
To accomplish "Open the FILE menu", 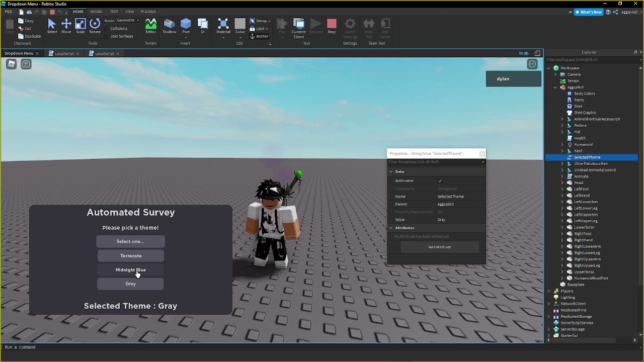I will click(9, 12).
